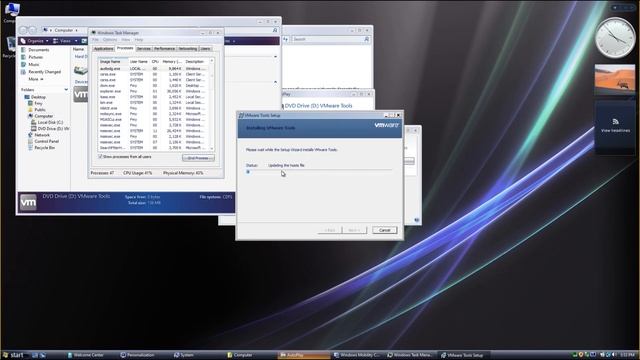Cancel the VMware Tools Setup installation
640x360 pixels.
tap(384, 230)
